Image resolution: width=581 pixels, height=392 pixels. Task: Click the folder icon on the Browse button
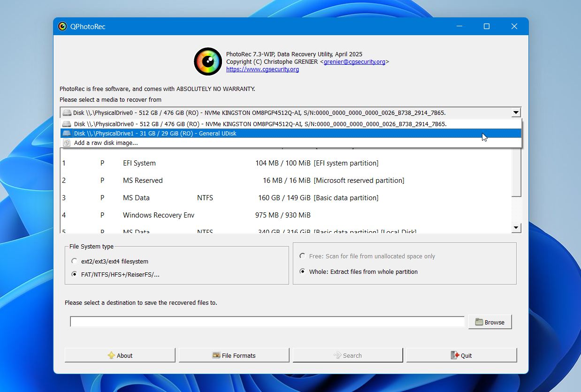click(x=479, y=322)
